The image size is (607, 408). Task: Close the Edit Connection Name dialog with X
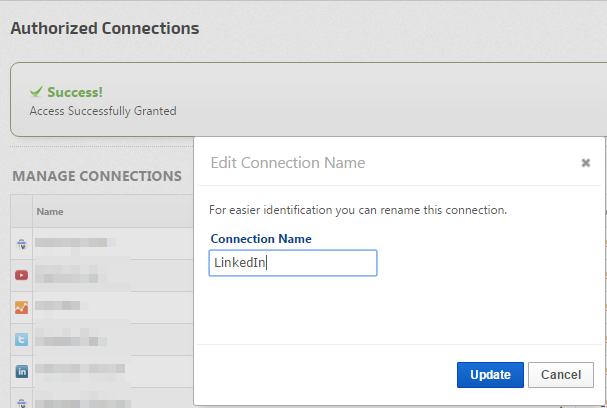pyautogui.click(x=586, y=162)
